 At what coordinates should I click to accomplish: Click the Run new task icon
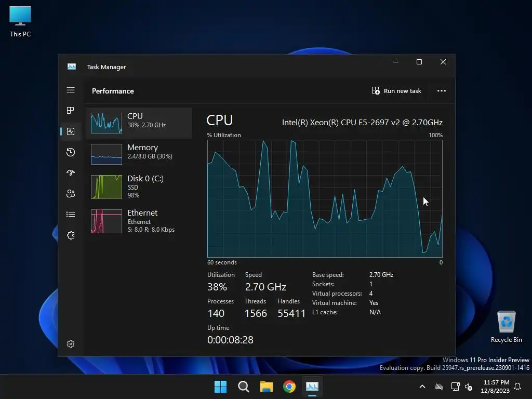click(376, 90)
